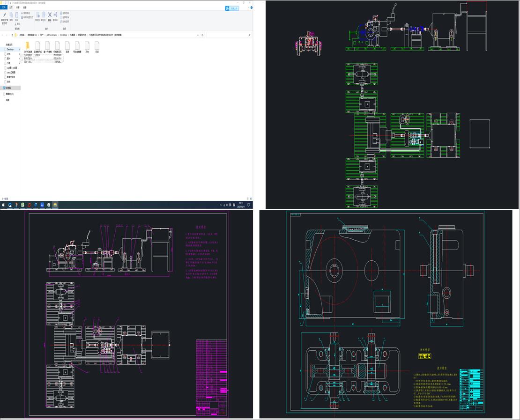Open the notification center icon on the taskbar
Image resolution: width=520 pixels, height=420 pixels.
tap(249, 205)
